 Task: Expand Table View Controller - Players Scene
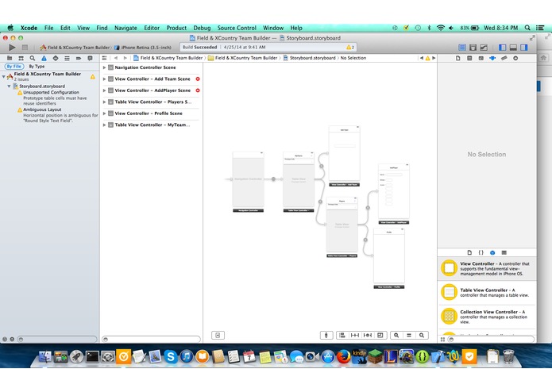105,102
